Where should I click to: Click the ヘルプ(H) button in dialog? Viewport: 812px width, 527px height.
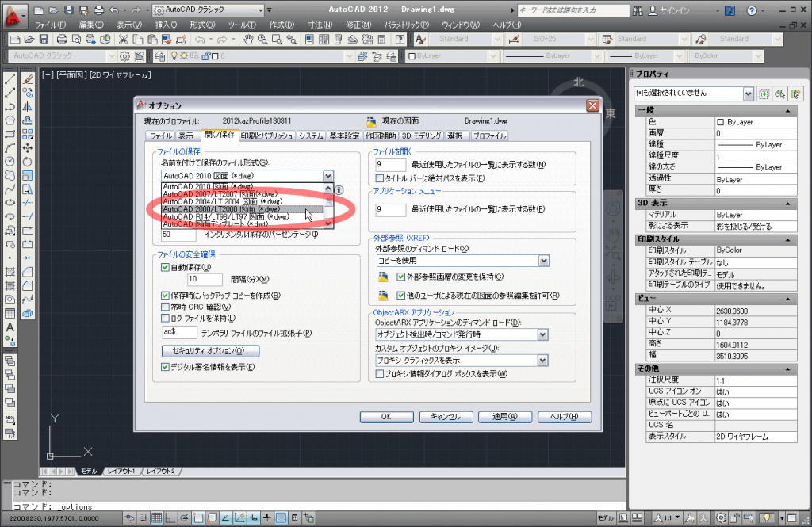565,417
